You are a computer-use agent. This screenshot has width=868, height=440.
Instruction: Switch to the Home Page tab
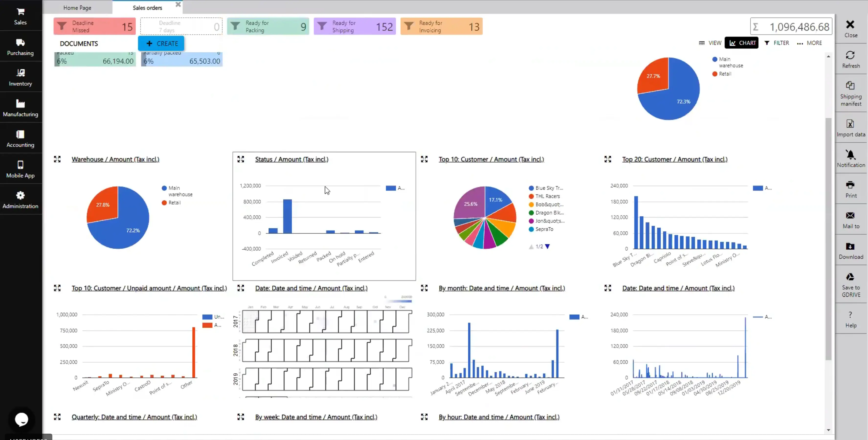pyautogui.click(x=77, y=7)
